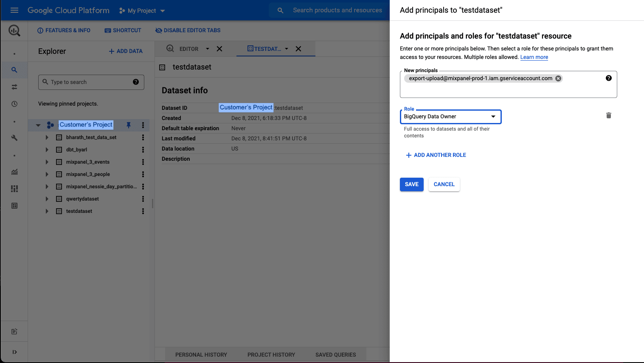Open Scheduled queries via the clock icon

point(14,104)
